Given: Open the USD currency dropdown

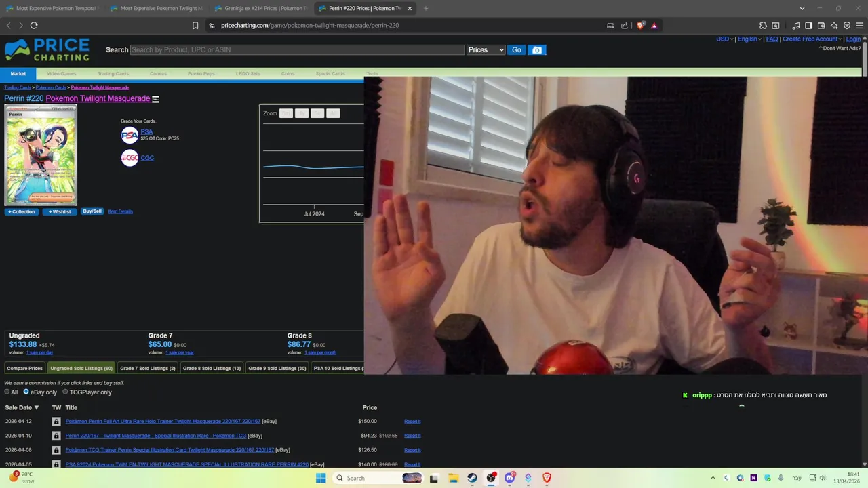Looking at the screenshot, I should (725, 39).
